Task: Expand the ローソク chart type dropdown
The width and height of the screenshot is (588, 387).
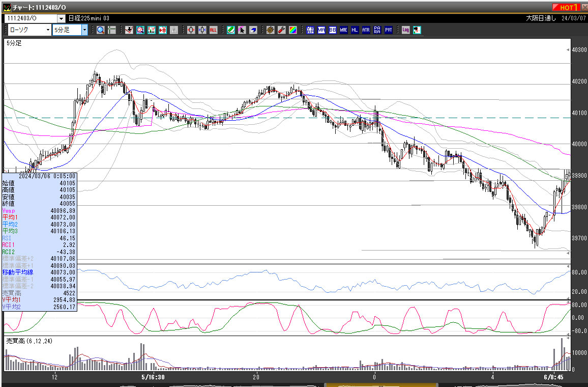Action: 48,30
